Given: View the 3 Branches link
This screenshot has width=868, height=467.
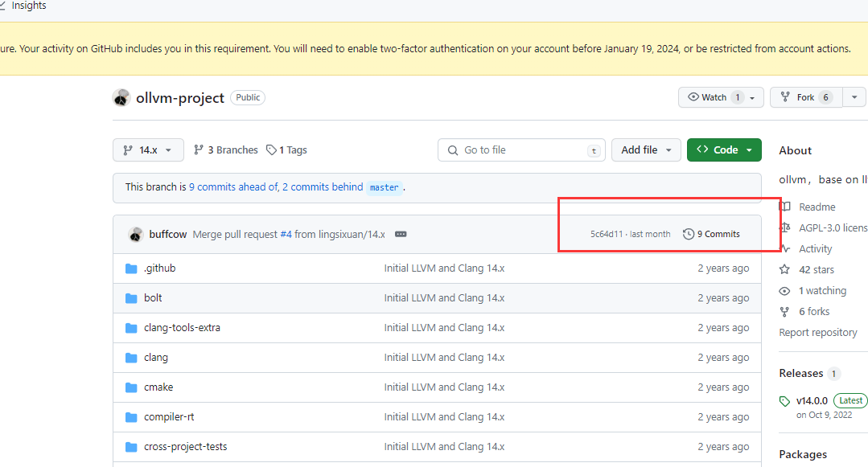Looking at the screenshot, I should tap(226, 150).
